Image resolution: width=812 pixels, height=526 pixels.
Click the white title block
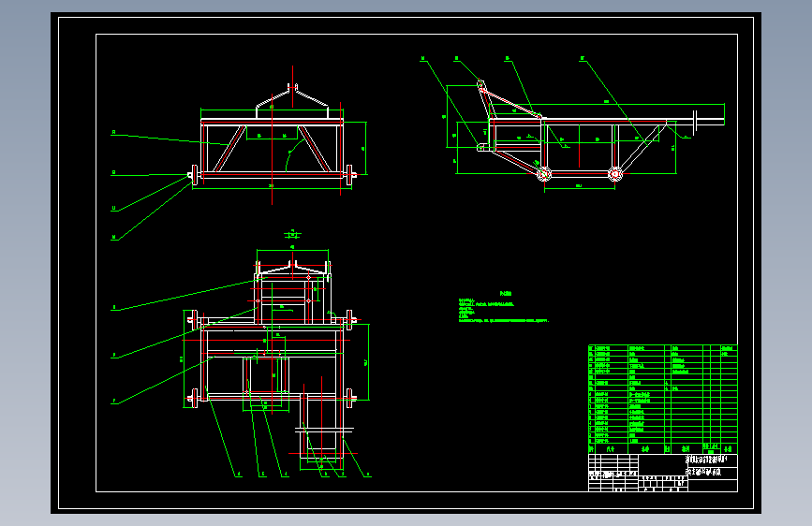click(x=663, y=473)
